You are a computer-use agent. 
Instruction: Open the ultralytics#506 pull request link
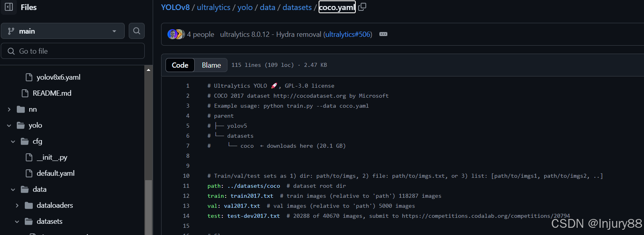(x=348, y=34)
